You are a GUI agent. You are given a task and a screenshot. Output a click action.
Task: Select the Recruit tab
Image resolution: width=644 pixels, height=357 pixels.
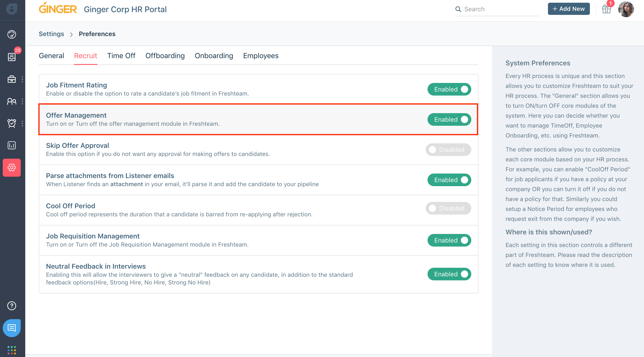click(x=85, y=56)
